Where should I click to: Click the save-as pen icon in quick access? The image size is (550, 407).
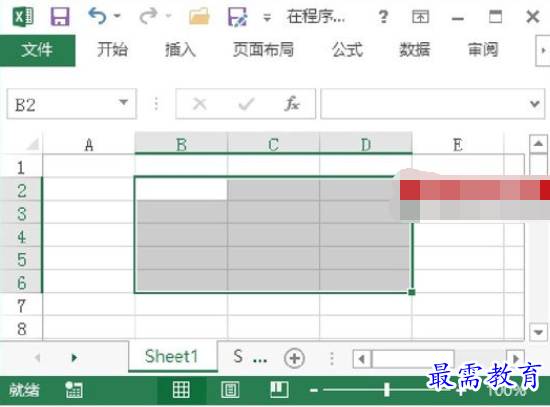[237, 17]
